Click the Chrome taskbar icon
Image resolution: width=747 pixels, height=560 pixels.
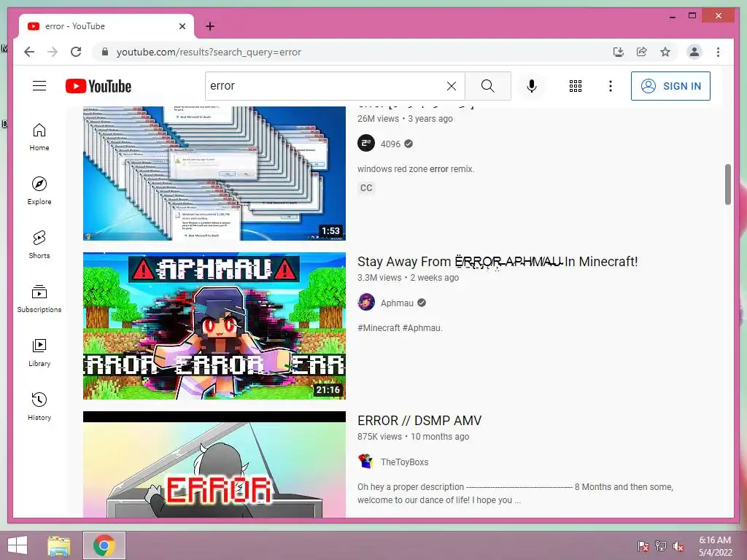point(104,545)
